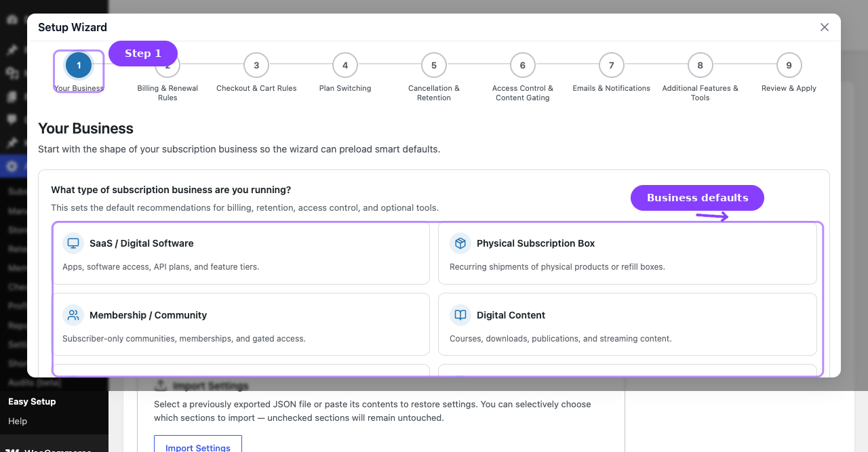Jump to step 8 Additional Features circle
The image size is (868, 452).
click(701, 65)
